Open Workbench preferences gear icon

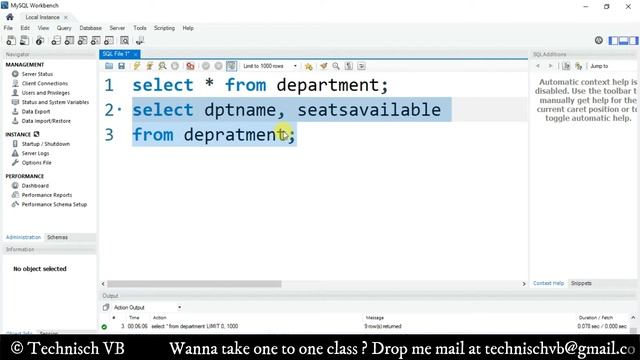[598, 40]
